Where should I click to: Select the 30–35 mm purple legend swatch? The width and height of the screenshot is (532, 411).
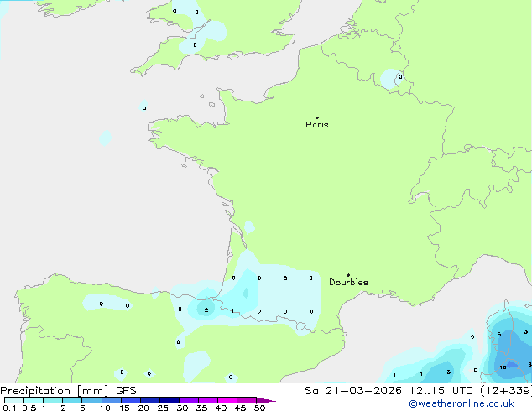189,400
